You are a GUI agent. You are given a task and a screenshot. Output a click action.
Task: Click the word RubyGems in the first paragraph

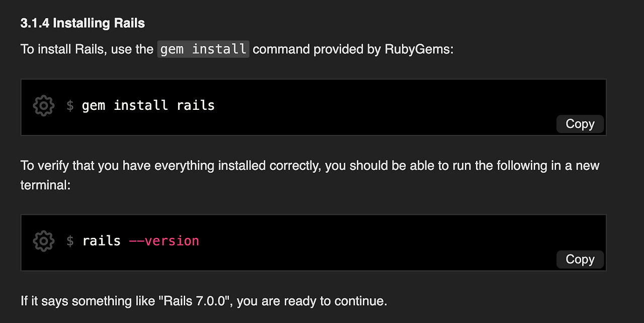pyautogui.click(x=418, y=49)
